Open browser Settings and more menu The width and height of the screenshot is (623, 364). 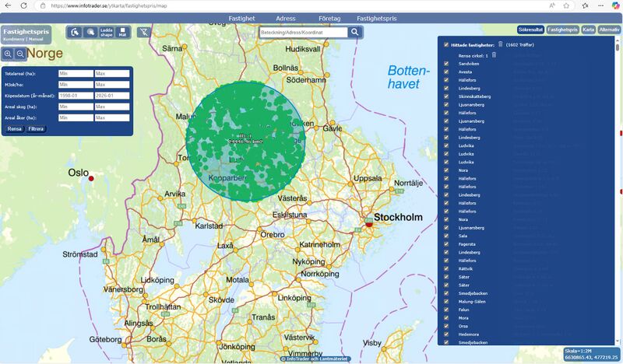tap(602, 5)
